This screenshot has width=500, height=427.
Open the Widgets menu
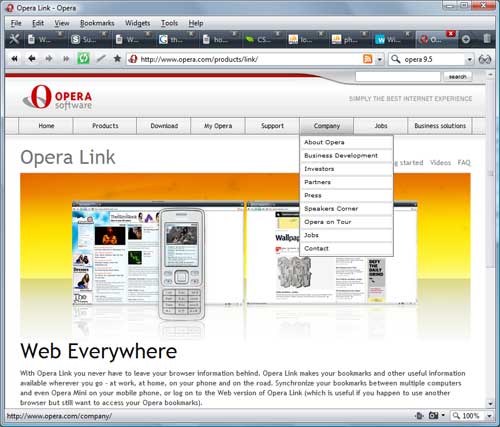(x=137, y=23)
